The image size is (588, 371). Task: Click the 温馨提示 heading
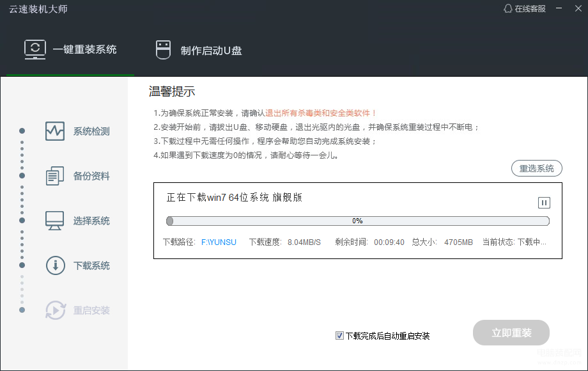point(172,91)
